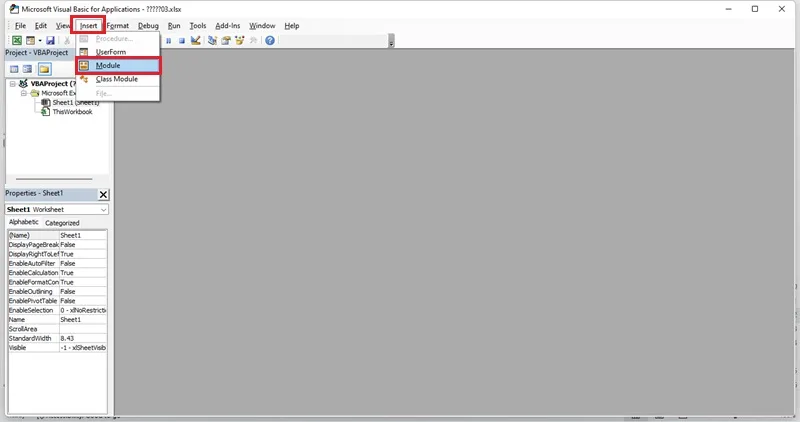Click DisplayRightToLeft property value True

pos(83,254)
